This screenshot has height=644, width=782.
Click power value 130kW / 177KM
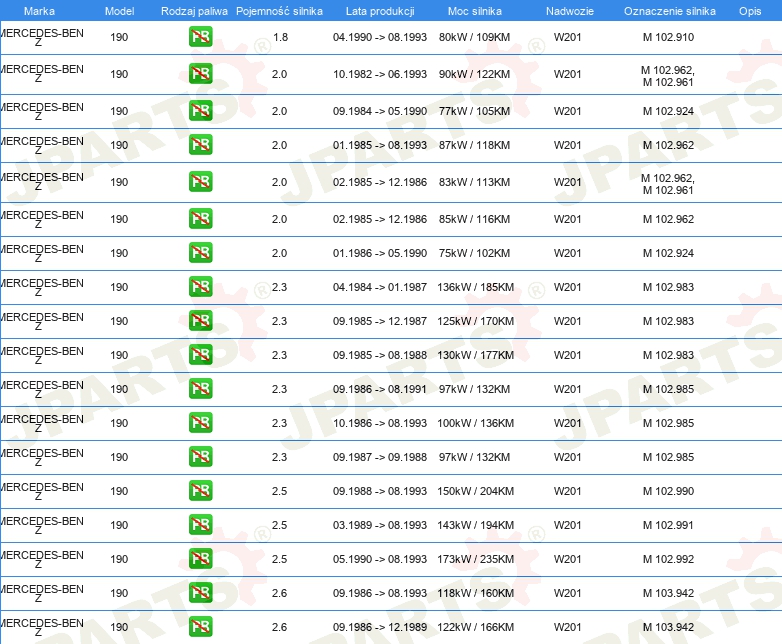[475, 355]
